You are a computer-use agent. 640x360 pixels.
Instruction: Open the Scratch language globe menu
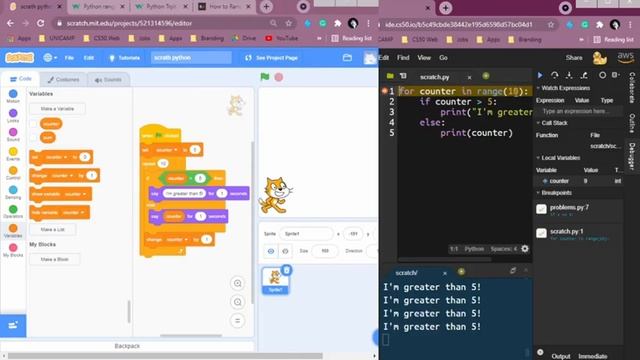[x=50, y=58]
